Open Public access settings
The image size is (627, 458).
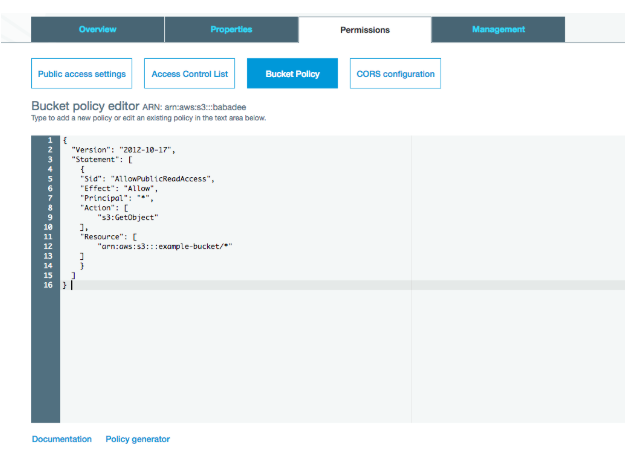(82, 74)
